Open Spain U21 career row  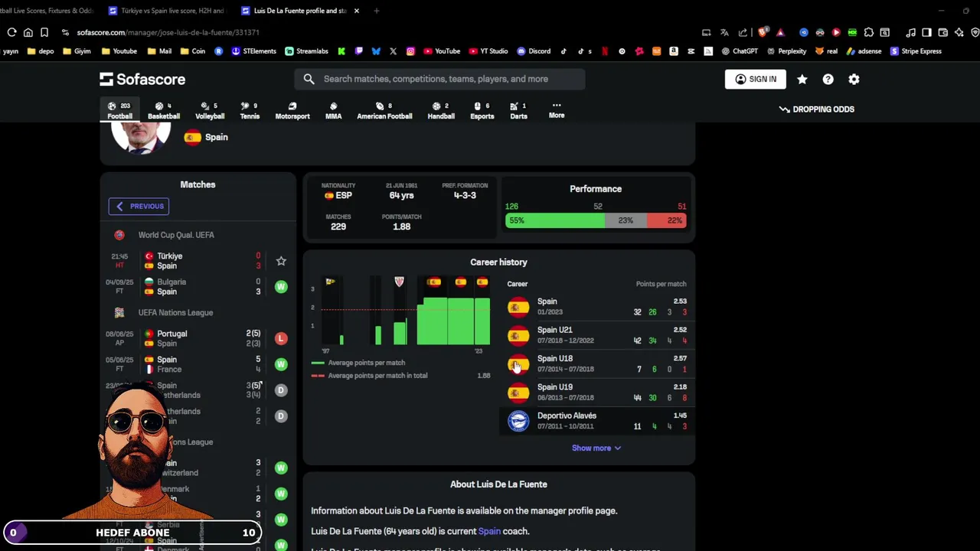coord(597,335)
